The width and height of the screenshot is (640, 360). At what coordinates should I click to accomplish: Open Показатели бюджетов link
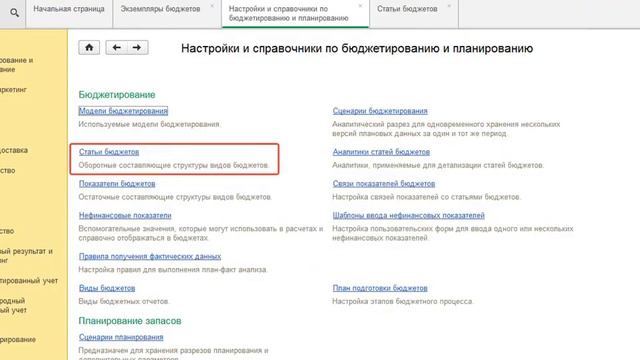(x=117, y=184)
